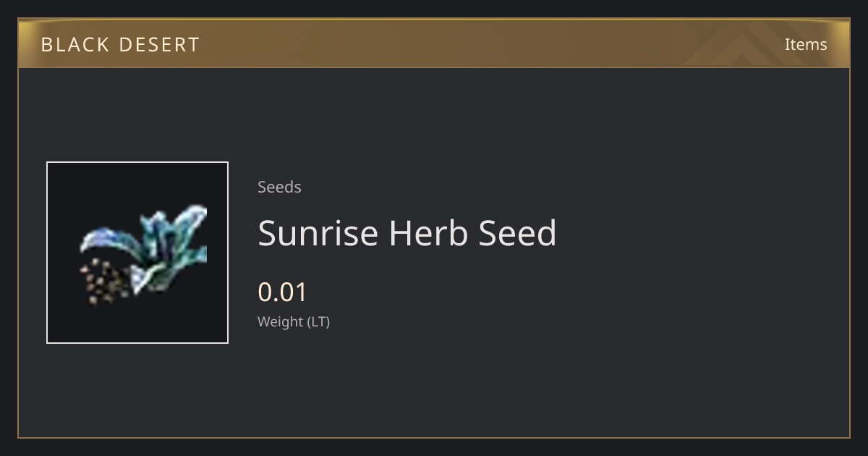This screenshot has width=868, height=456.
Task: Click the 0.01 weight value
Action: 283,292
